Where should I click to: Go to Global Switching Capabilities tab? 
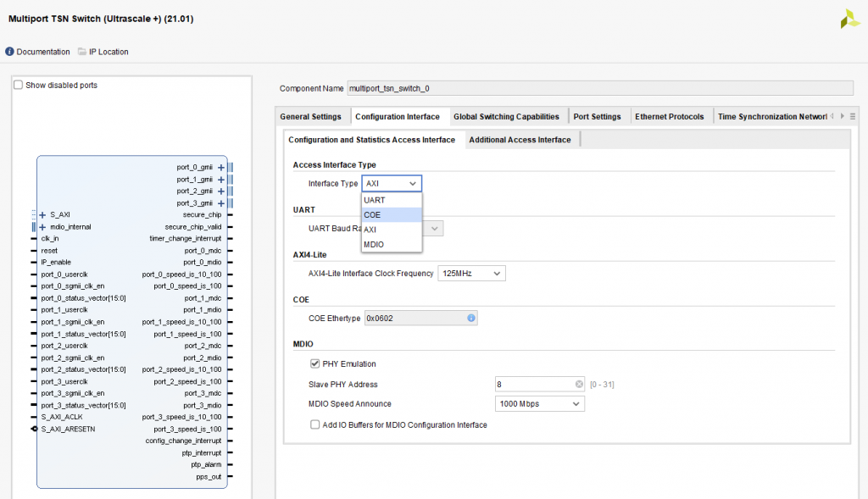click(x=506, y=117)
